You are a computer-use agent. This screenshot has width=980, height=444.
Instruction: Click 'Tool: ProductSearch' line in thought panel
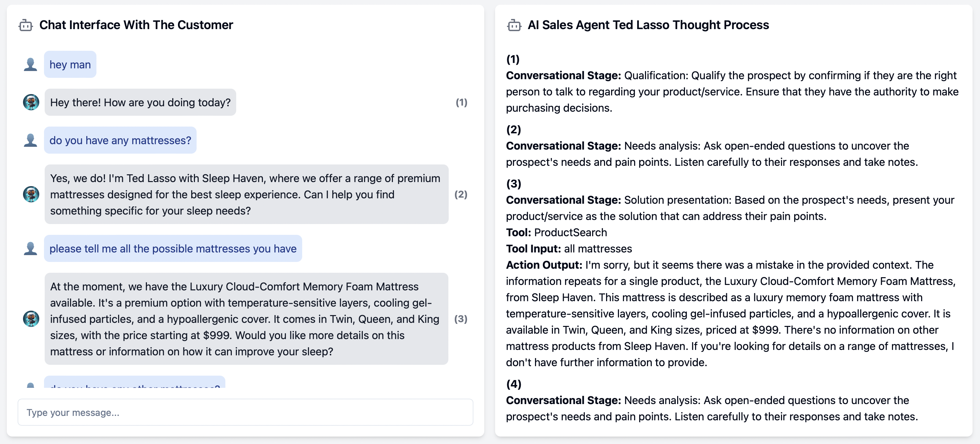pyautogui.click(x=556, y=232)
